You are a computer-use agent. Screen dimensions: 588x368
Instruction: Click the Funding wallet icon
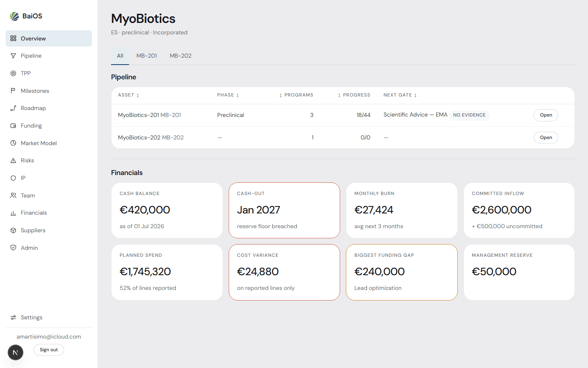[13, 126]
